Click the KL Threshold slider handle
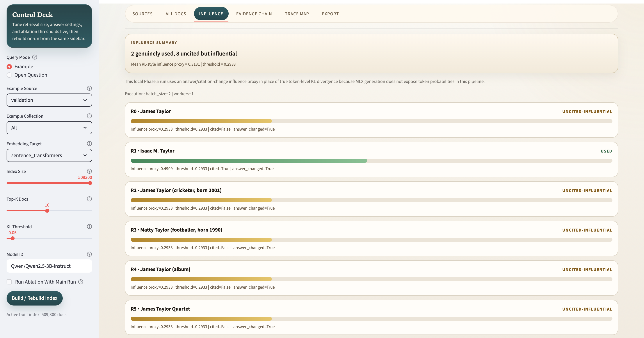This screenshot has height=338, width=644. click(x=12, y=238)
